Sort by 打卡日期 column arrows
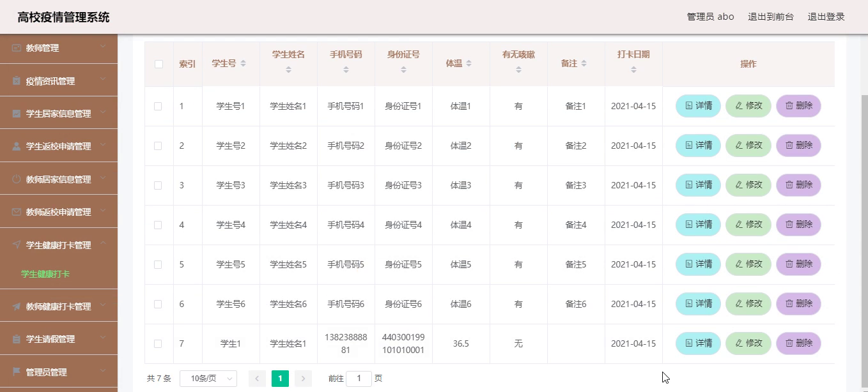868x392 pixels. coord(633,70)
